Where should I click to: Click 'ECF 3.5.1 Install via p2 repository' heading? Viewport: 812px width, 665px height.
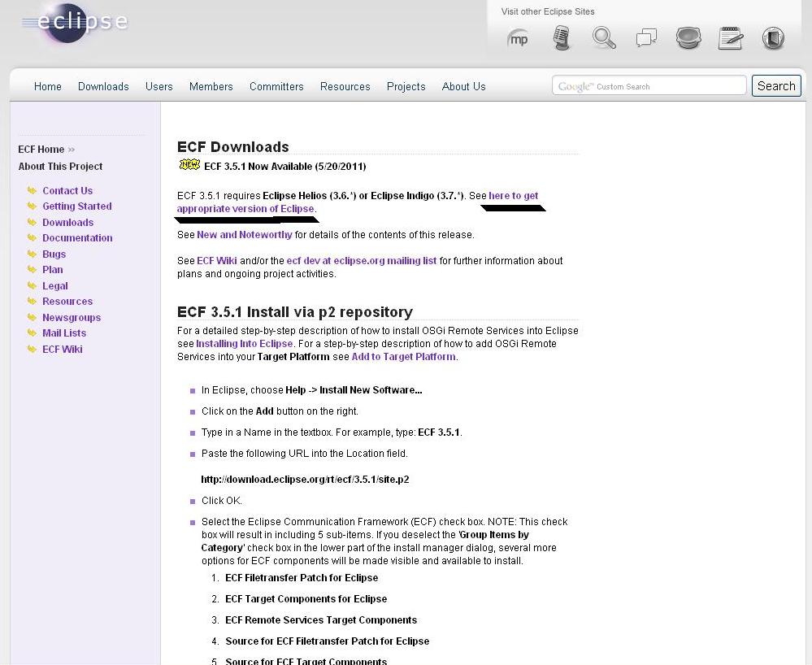(x=295, y=312)
